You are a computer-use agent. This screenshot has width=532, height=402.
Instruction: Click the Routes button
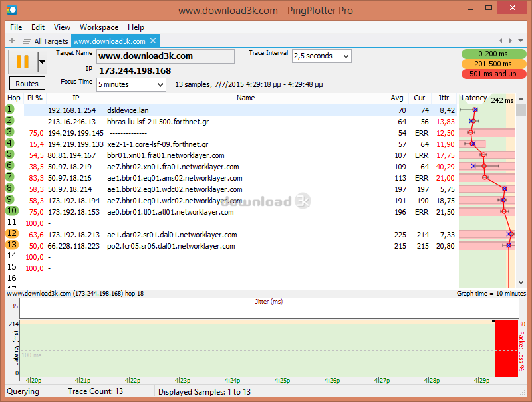(27, 84)
